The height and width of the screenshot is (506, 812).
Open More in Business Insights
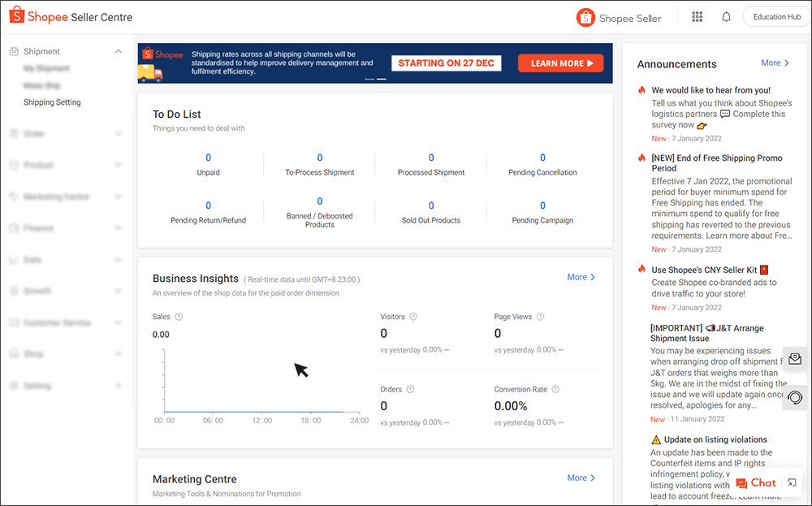click(581, 277)
